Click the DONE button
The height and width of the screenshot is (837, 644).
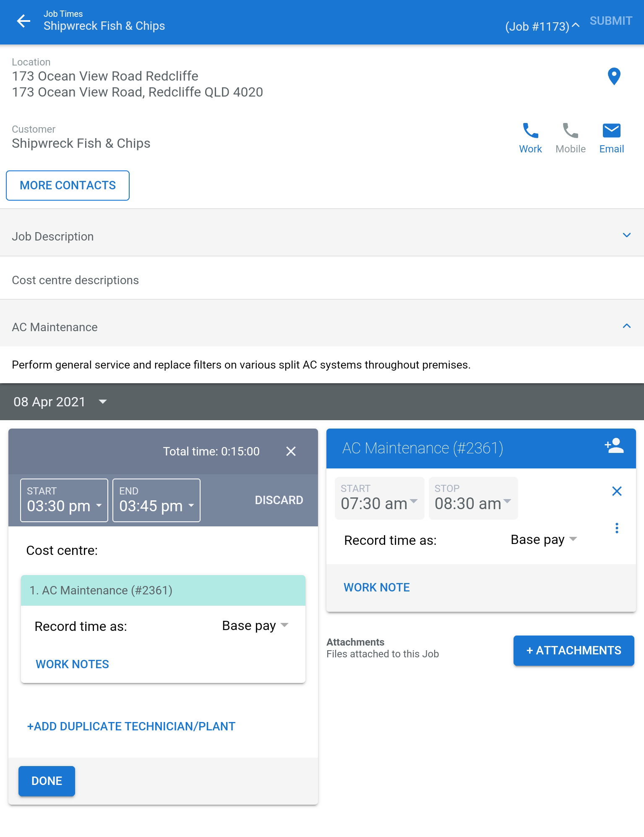tap(47, 781)
